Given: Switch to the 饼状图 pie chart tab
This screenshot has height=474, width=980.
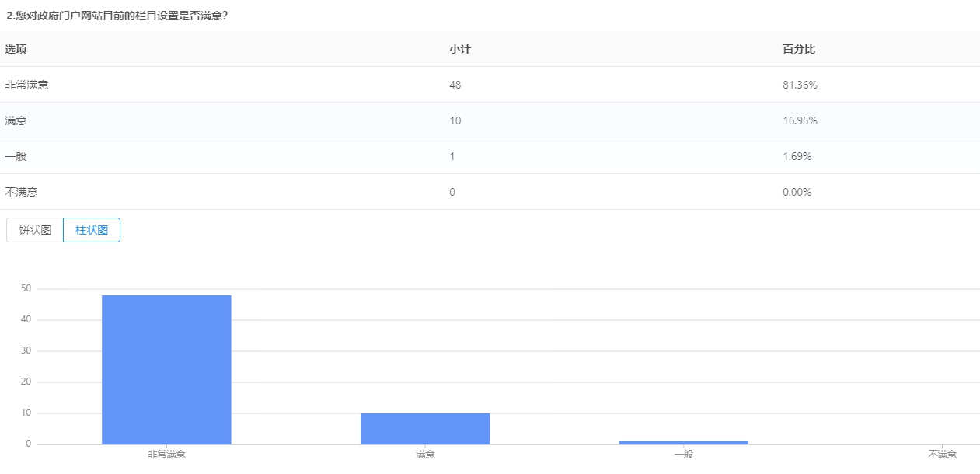Looking at the screenshot, I should (x=35, y=230).
